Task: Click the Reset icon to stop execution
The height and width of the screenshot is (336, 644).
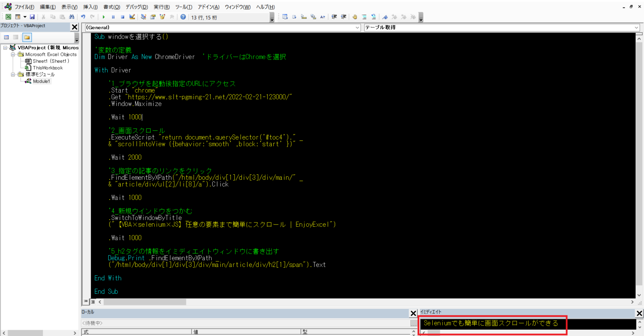Action: tap(122, 16)
